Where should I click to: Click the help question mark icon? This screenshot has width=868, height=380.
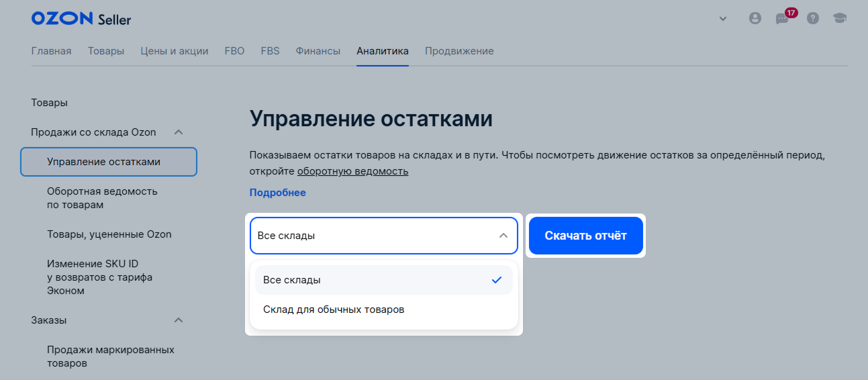click(x=813, y=19)
